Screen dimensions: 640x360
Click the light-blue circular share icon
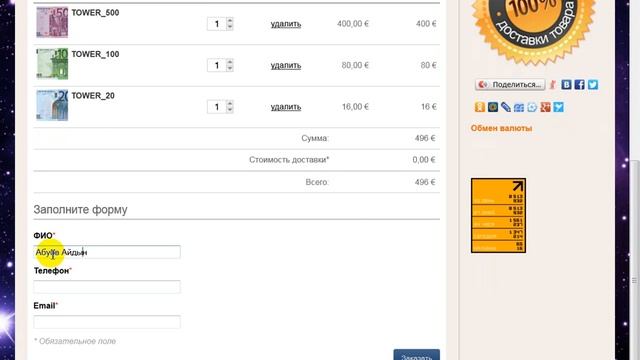pos(532,107)
